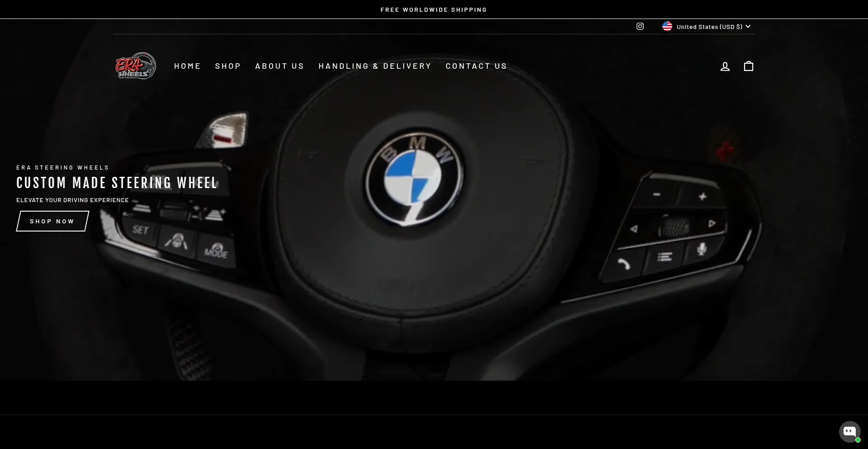Expand the United States (USD $) selector
The height and width of the screenshot is (449, 868).
click(709, 27)
